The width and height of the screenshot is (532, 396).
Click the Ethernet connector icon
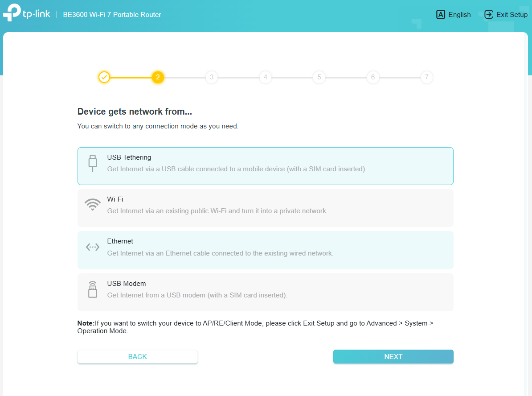(x=92, y=247)
